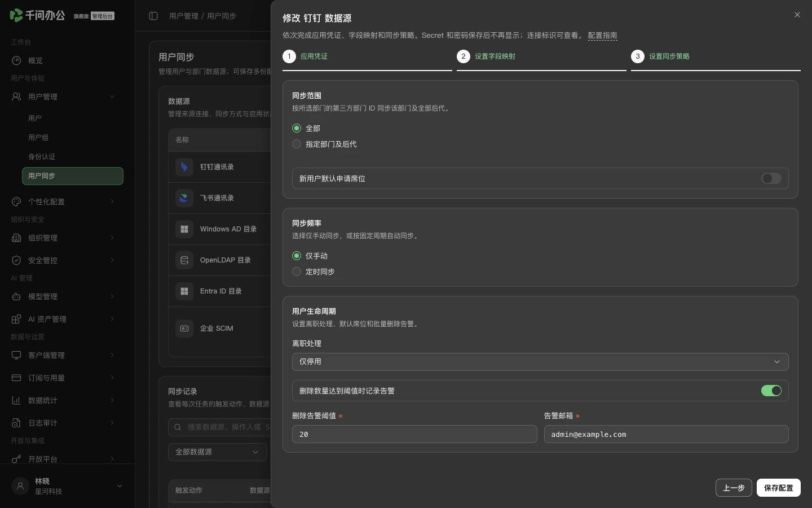Click the Entra ID 目录 icon

[184, 291]
